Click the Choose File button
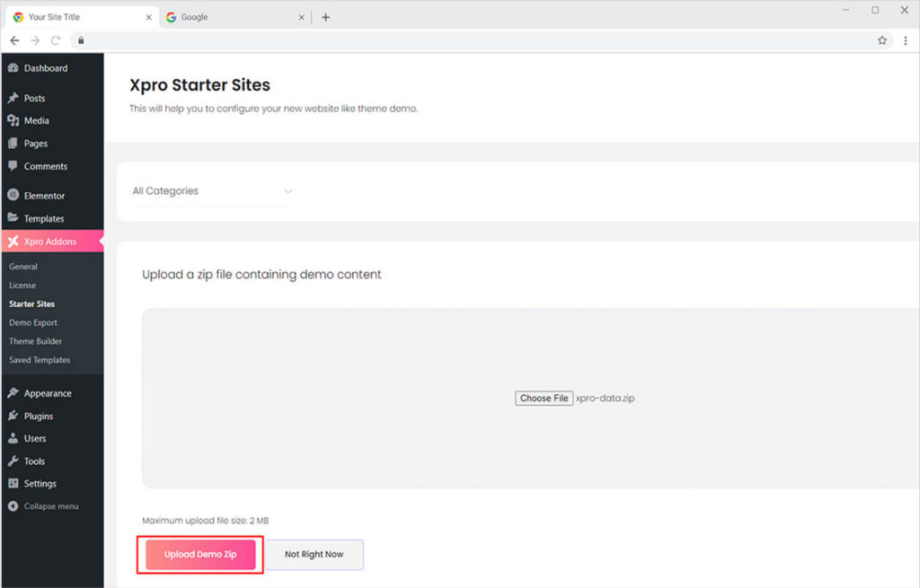The height and width of the screenshot is (588, 920). coord(544,399)
